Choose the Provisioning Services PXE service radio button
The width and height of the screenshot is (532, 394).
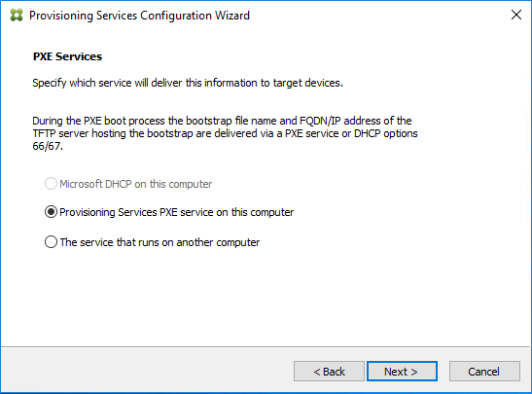51,212
